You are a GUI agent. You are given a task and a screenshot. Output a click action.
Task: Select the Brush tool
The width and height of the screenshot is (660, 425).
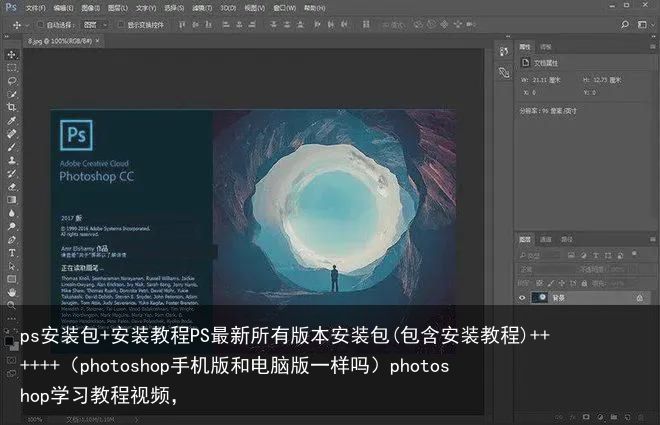tap(12, 147)
